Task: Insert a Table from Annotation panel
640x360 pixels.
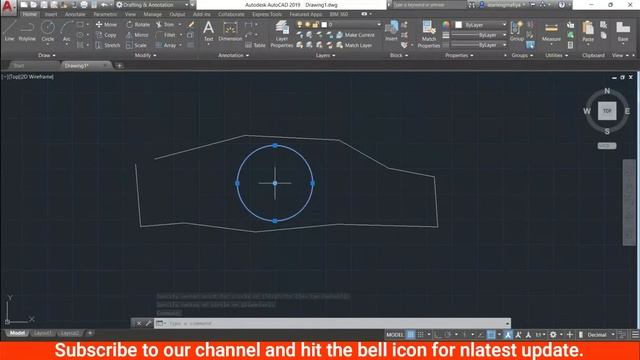Action: pyautogui.click(x=256, y=45)
